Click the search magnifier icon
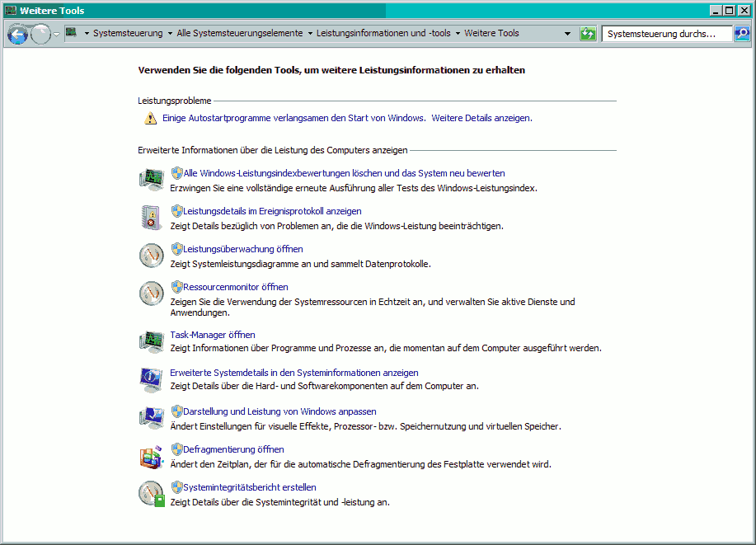The height and width of the screenshot is (545, 756). pos(742,33)
